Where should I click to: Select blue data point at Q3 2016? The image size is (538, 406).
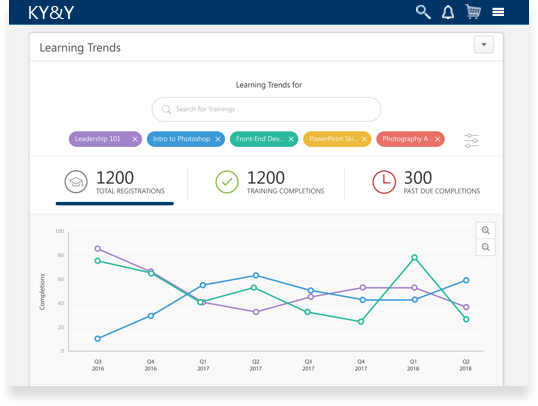tap(97, 339)
